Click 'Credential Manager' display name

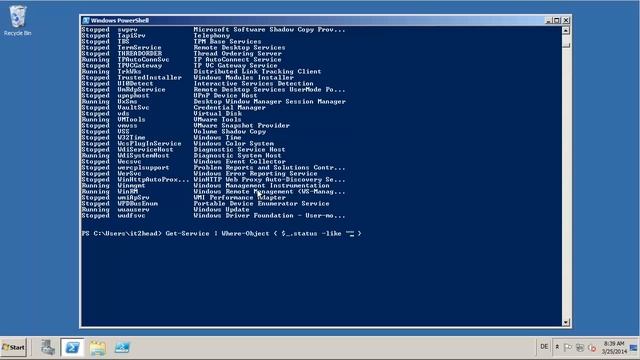pyautogui.click(x=229, y=107)
